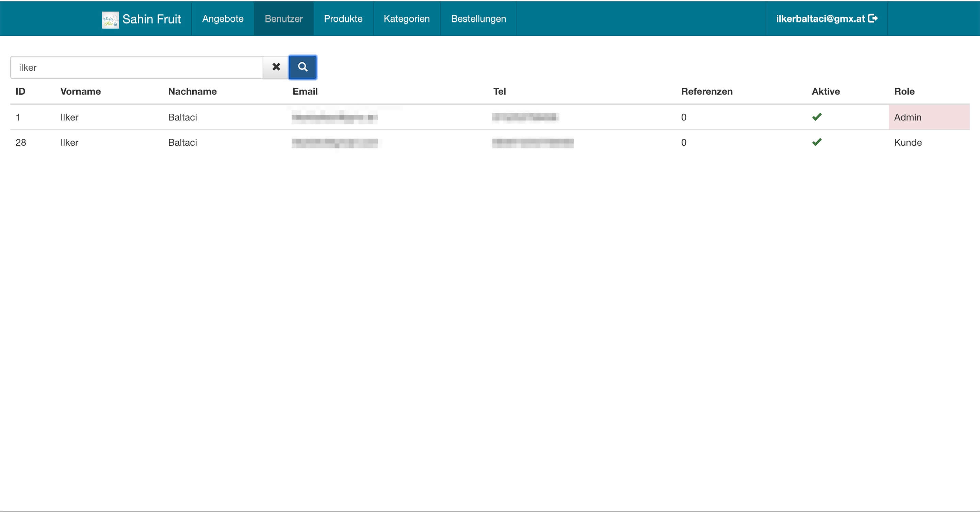This screenshot has height=512, width=980.
Task: Select the Kunde role cell
Action: 908,142
